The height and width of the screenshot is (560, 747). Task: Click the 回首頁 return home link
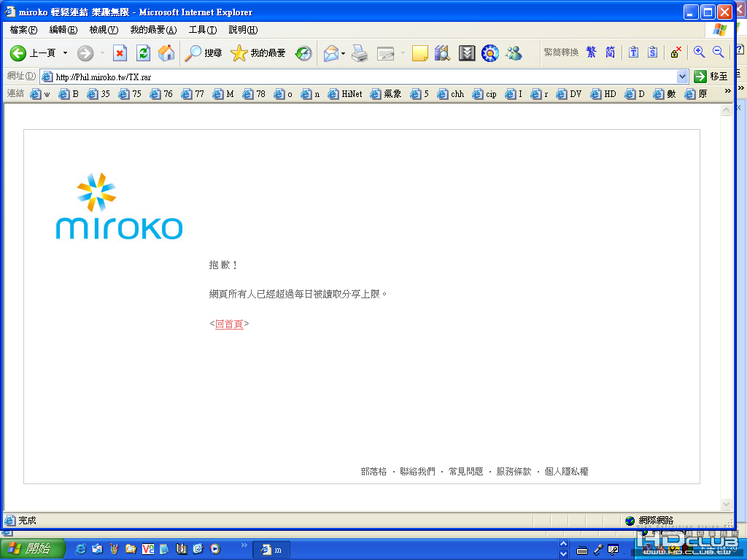click(x=229, y=324)
